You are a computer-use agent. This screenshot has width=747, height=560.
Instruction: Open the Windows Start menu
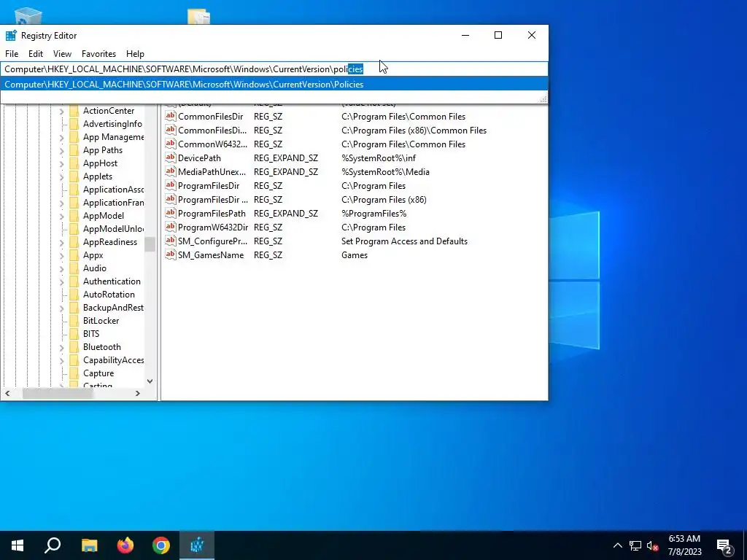[x=18, y=545]
